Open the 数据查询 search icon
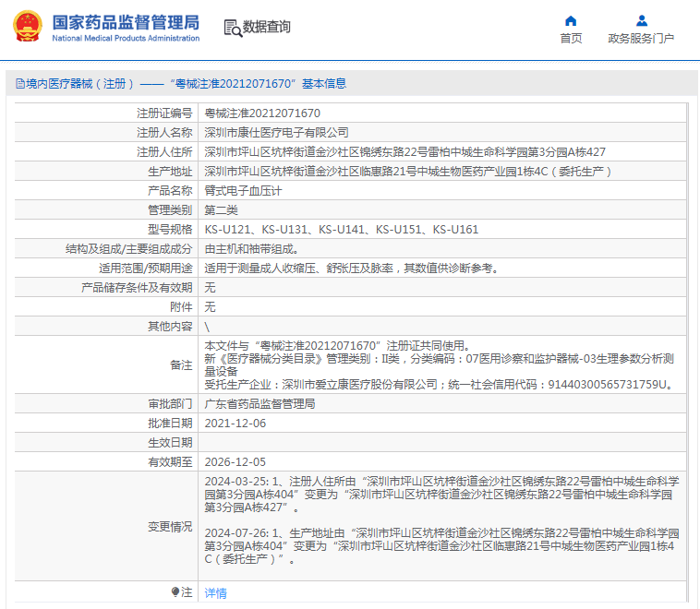The width and height of the screenshot is (700, 609). pyautogui.click(x=233, y=28)
